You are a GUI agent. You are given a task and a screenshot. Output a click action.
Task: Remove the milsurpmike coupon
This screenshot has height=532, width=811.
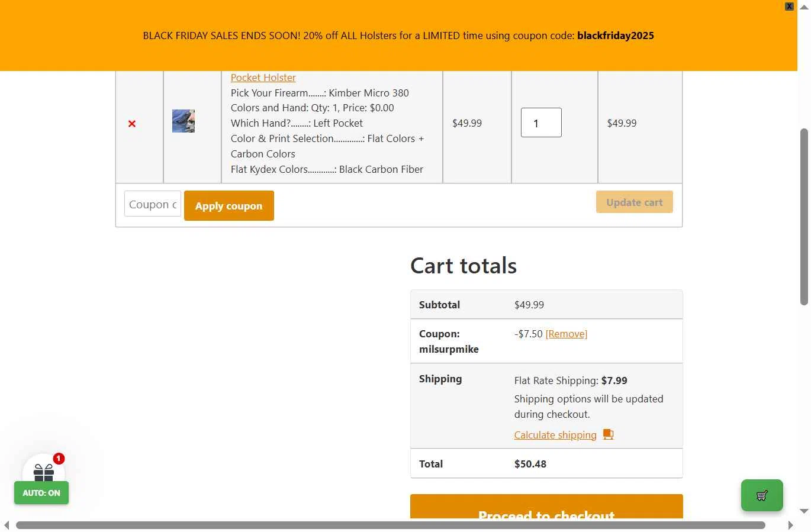[567, 334]
